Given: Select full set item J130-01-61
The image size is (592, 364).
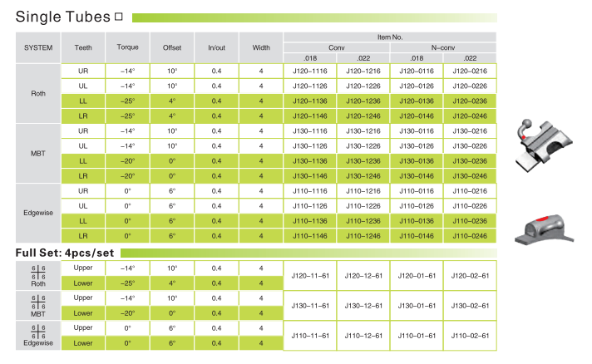Looking at the screenshot, I should tap(417, 306).
